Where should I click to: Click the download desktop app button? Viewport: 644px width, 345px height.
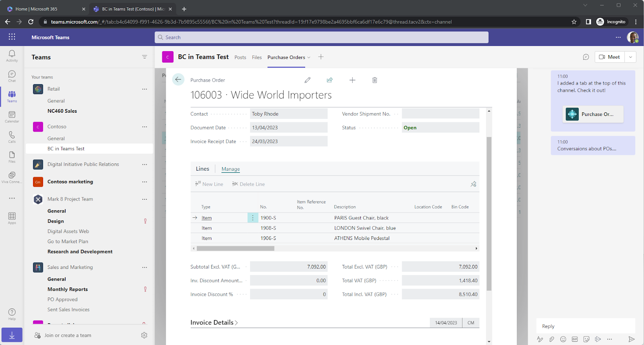[x=12, y=335]
